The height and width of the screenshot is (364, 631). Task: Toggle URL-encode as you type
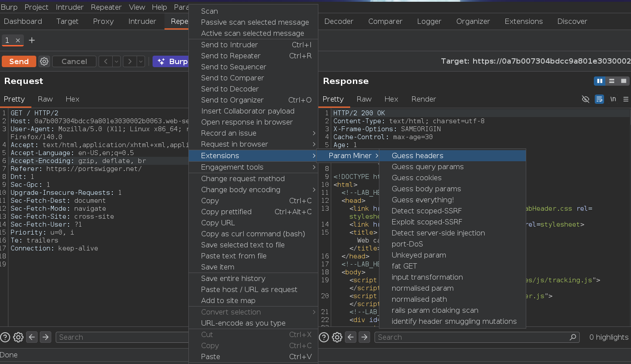[253, 323]
